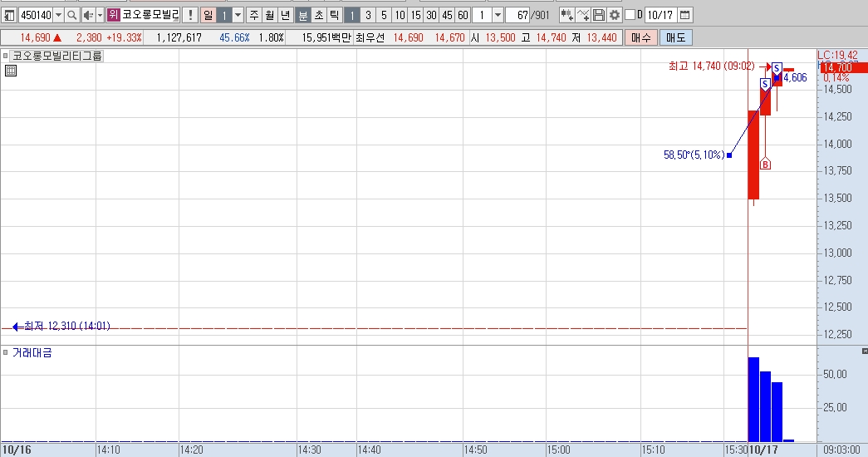The width and height of the screenshot is (868, 457).
Task: Switch to 주 (weekly) chart
Action: coord(253,15)
